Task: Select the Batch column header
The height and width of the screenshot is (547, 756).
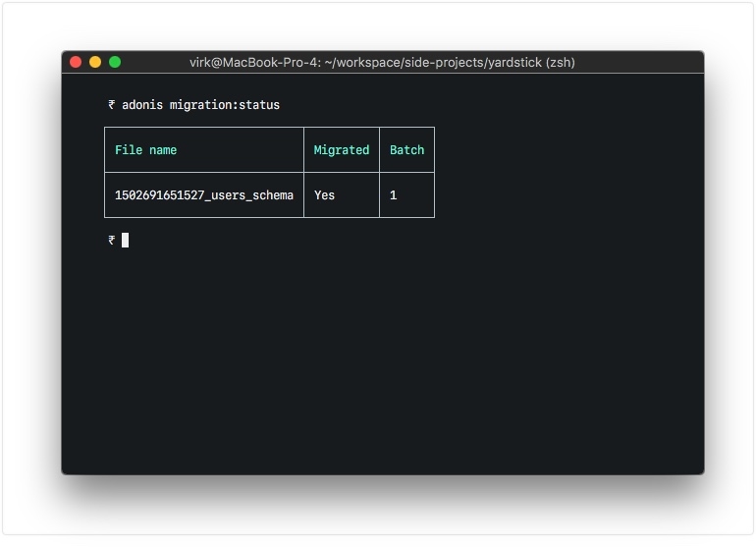Action: (x=406, y=150)
